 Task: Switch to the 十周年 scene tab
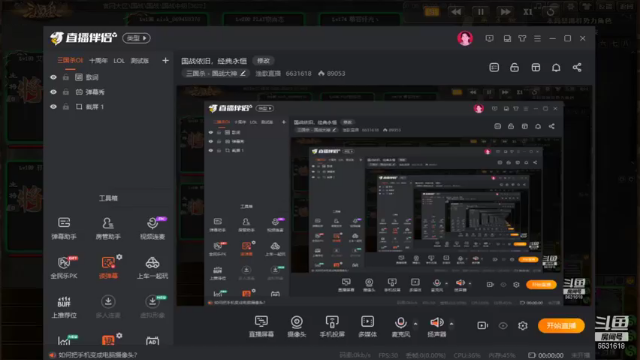pyautogui.click(x=98, y=61)
